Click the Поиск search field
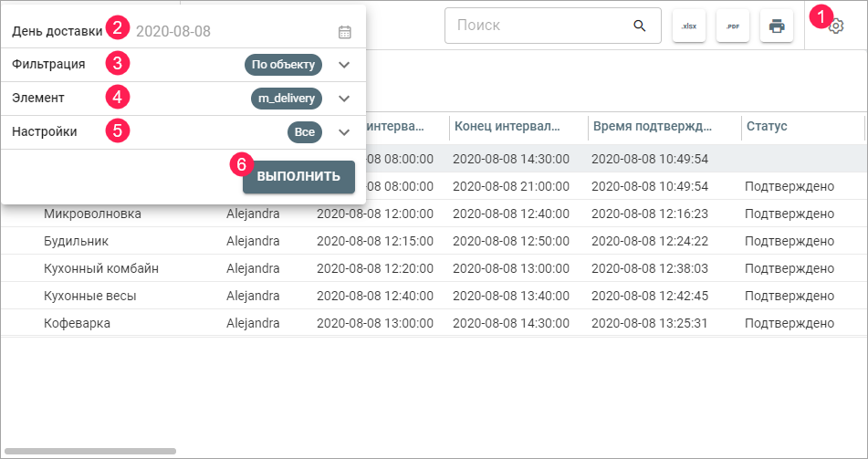The width and height of the screenshot is (868, 459). point(539,26)
